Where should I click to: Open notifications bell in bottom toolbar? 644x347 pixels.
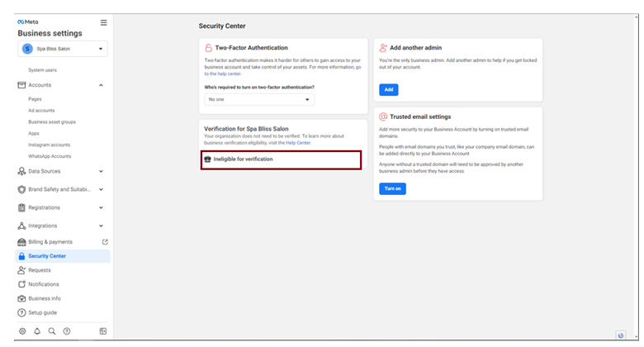pos(37,331)
